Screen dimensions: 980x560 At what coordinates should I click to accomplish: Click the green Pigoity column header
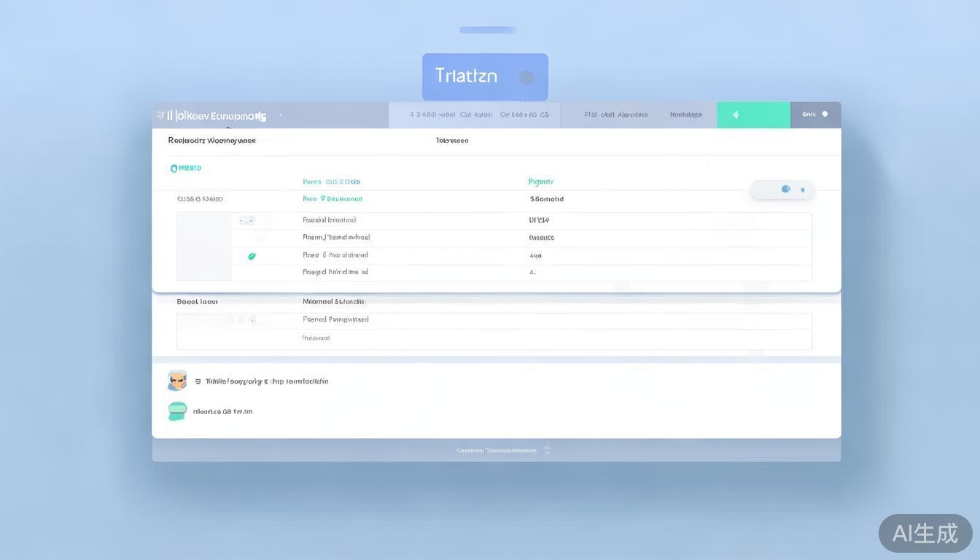(x=540, y=182)
